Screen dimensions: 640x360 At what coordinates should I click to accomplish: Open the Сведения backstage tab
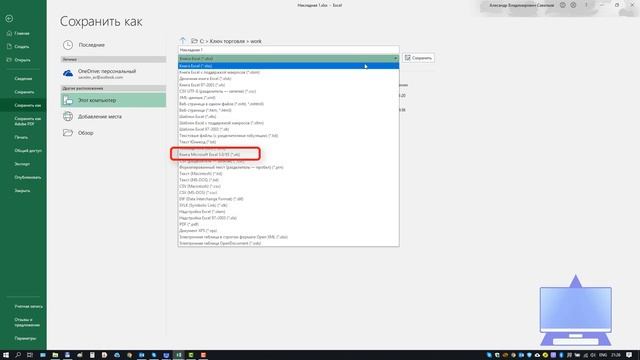click(23, 78)
